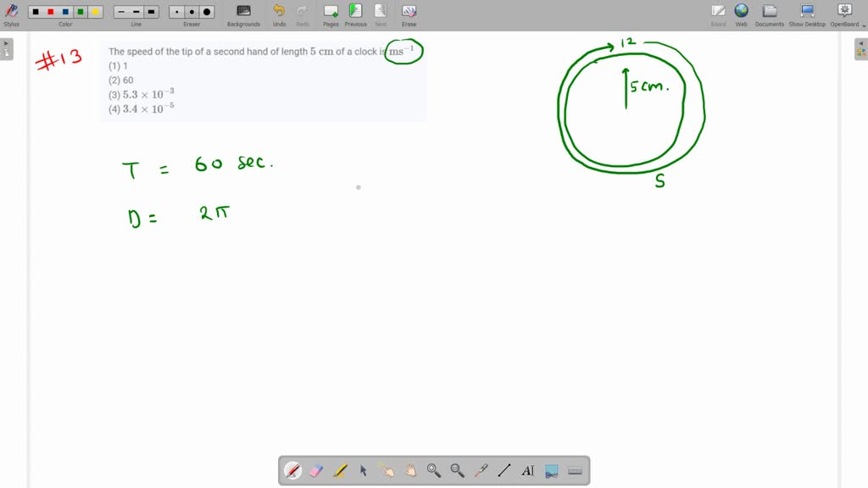Click Show Desktop
The width and height of the screenshot is (868, 488).
point(807,15)
